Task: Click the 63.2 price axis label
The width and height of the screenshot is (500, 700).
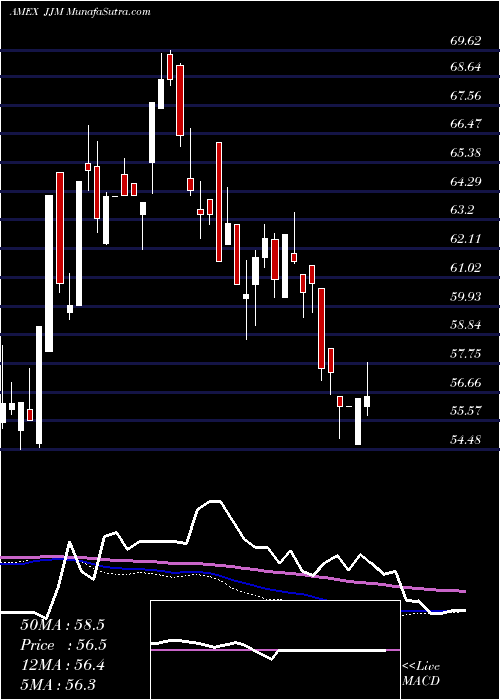Action: coord(462,210)
